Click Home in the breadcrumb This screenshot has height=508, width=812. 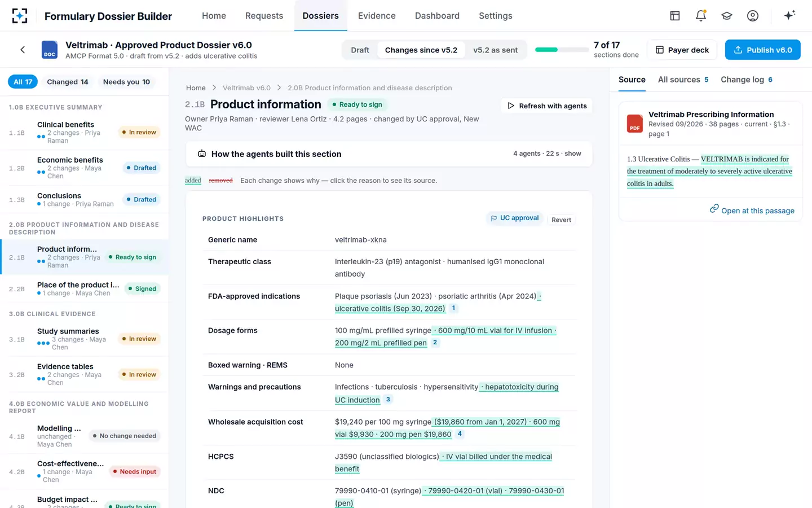[196, 88]
